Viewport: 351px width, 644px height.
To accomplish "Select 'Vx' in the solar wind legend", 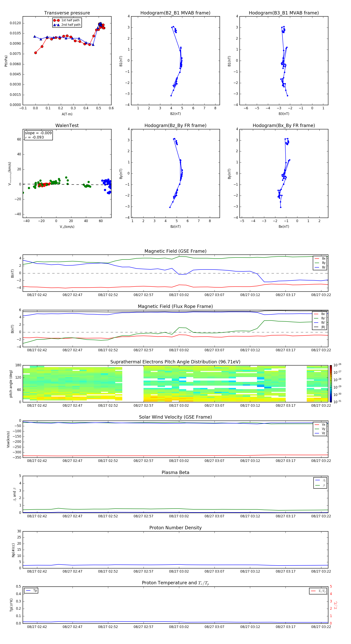I will [x=320, y=425].
